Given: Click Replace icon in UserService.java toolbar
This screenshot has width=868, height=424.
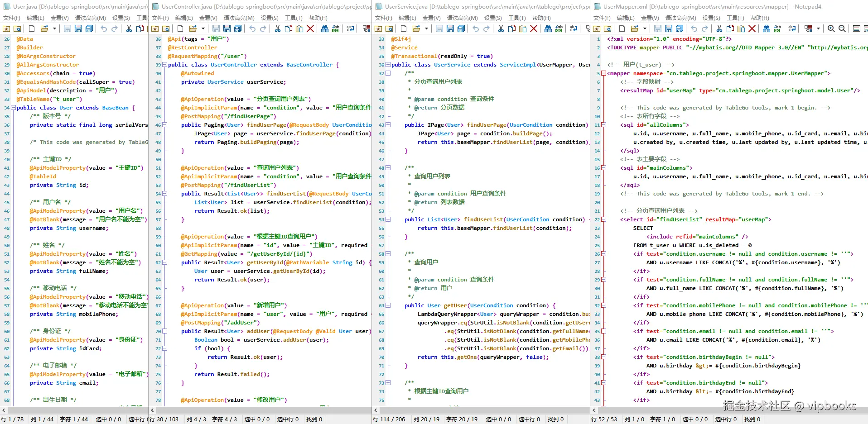Looking at the screenshot, I should click(x=559, y=29).
